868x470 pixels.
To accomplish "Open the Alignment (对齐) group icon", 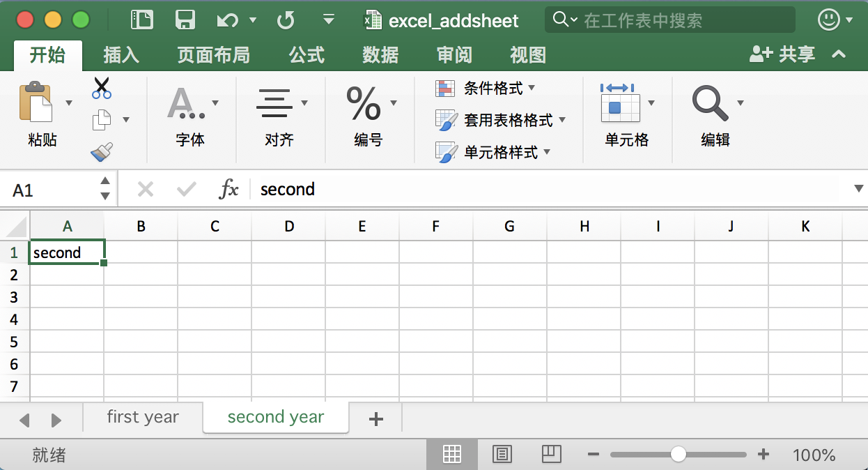I will [274, 103].
